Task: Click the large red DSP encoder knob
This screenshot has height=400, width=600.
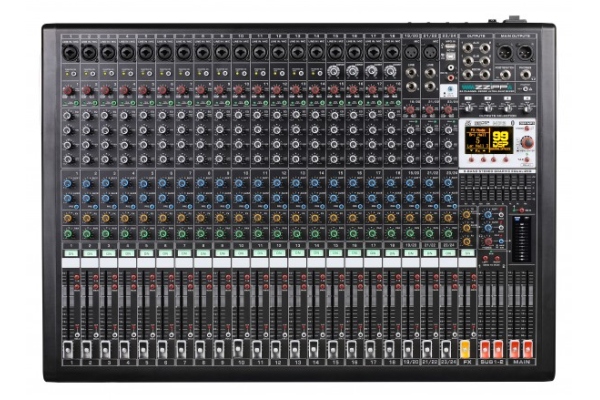Action: click(527, 142)
